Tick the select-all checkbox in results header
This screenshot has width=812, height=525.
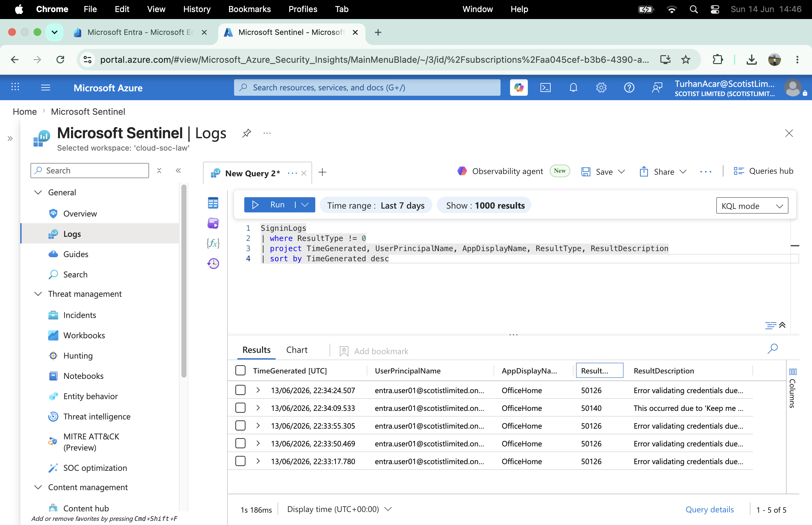pos(240,371)
